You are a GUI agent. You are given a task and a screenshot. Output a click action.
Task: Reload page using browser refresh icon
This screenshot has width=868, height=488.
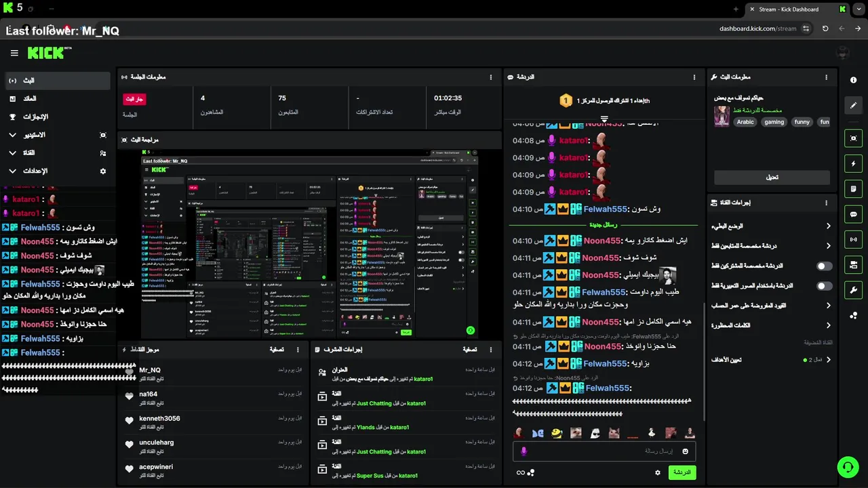coord(825,28)
